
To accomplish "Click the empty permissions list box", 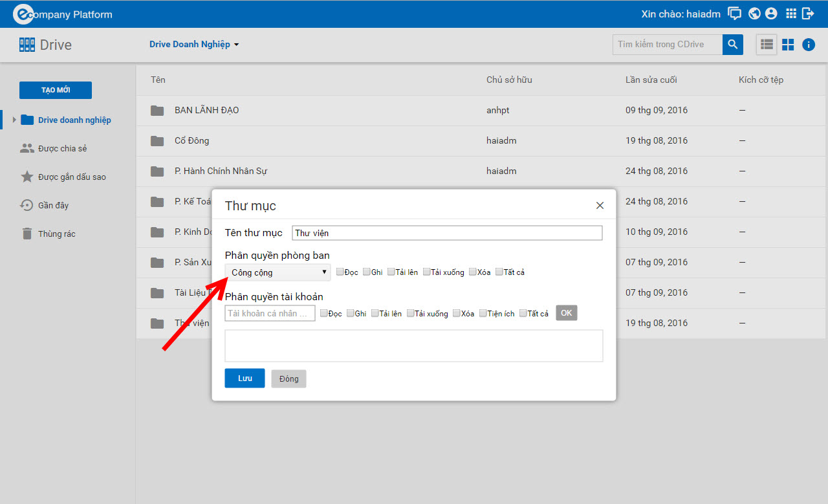I will click(414, 345).
